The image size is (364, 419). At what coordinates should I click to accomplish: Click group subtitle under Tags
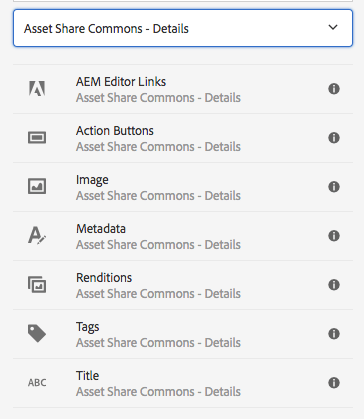click(158, 343)
